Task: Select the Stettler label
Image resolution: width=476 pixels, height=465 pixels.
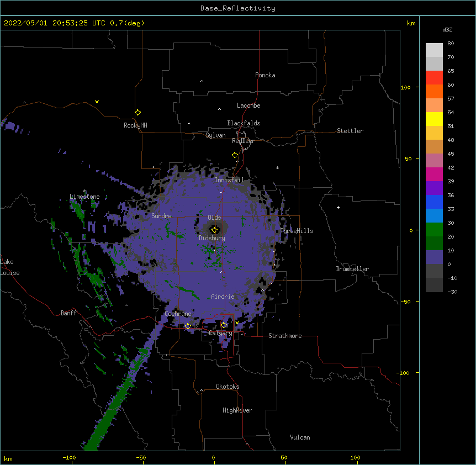Action: coord(350,131)
